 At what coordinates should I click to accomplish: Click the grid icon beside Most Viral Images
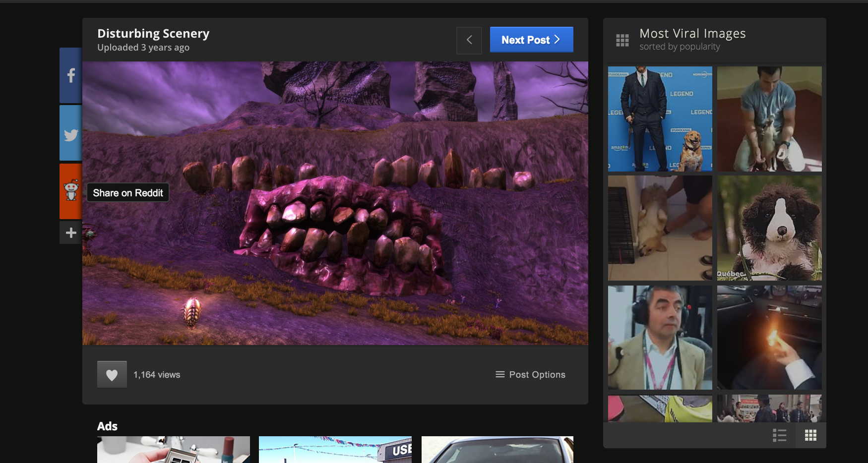(x=622, y=40)
